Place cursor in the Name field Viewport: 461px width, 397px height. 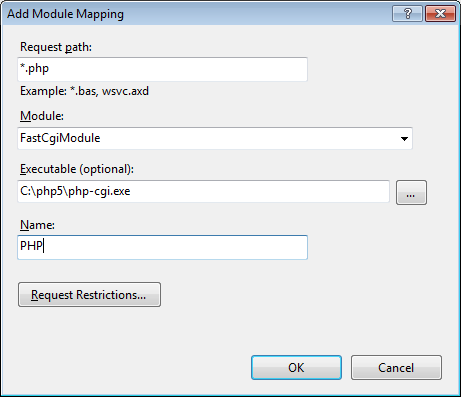162,247
